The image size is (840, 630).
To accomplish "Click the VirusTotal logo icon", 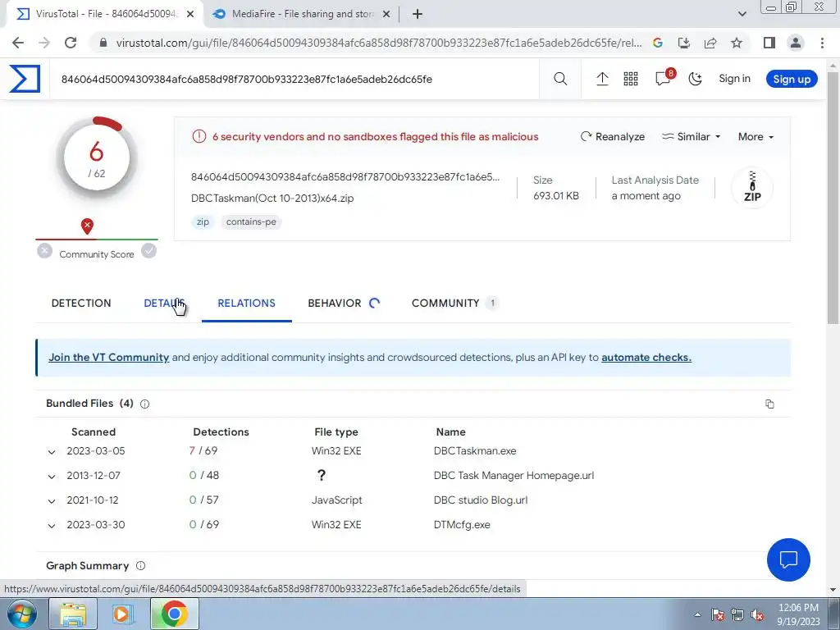I will pyautogui.click(x=25, y=79).
